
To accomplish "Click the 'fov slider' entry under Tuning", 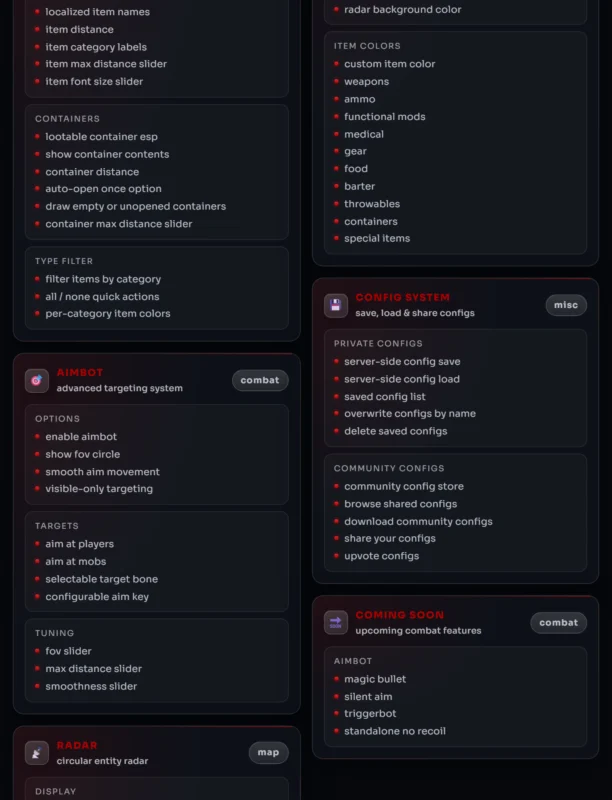I will [68, 651].
